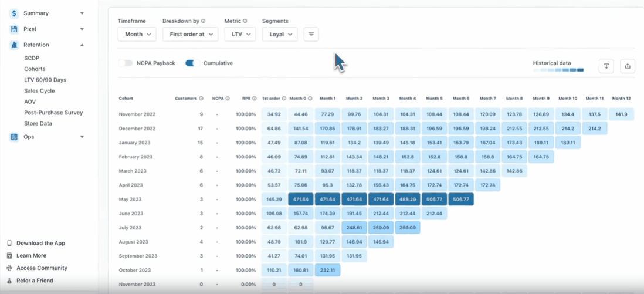
Task: Click the Refer a Friend link
Action: tap(35, 281)
